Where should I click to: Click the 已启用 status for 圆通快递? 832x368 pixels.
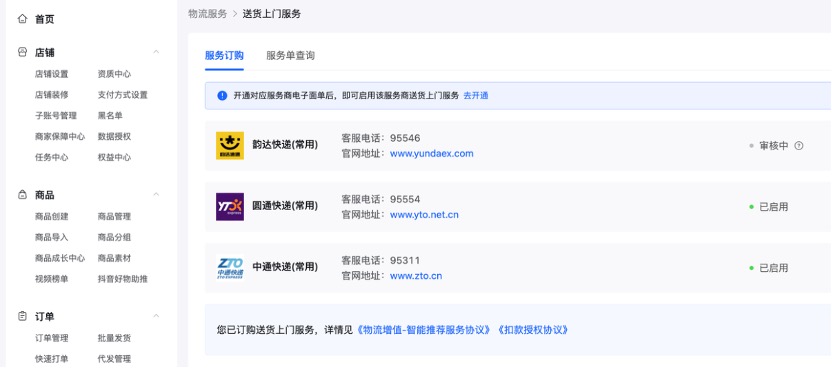[774, 207]
